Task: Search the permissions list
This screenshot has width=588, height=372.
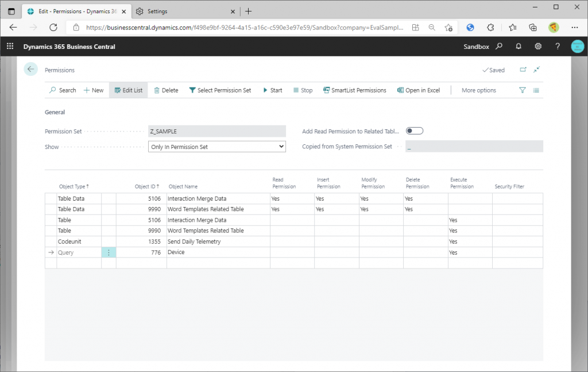Action: [63, 90]
